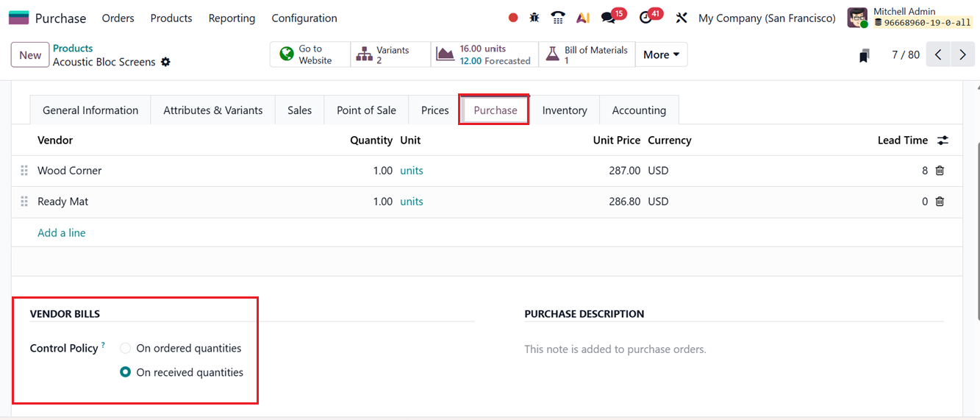Click the bookmark icon near pager
The width and height of the screenshot is (980, 420).
865,55
